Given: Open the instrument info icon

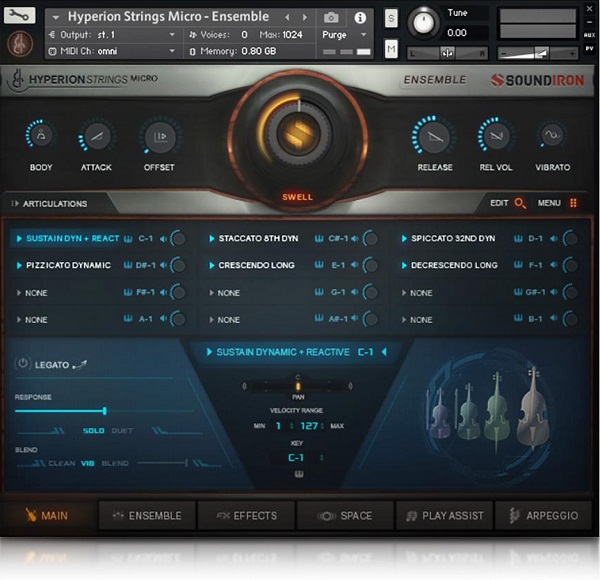Looking at the screenshot, I should tap(360, 18).
